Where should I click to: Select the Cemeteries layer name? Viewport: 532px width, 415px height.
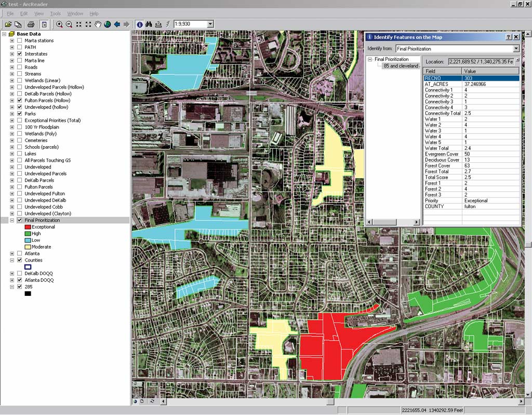tap(36, 140)
